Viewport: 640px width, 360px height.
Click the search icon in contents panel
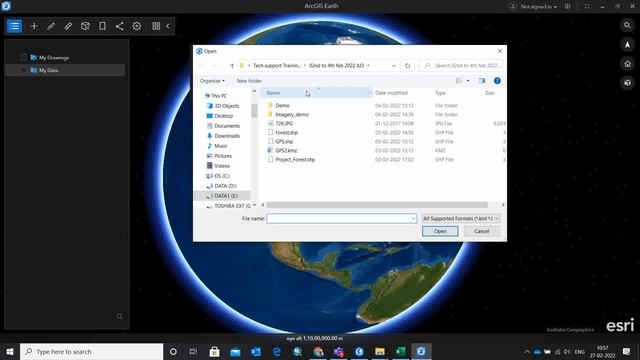[120, 317]
